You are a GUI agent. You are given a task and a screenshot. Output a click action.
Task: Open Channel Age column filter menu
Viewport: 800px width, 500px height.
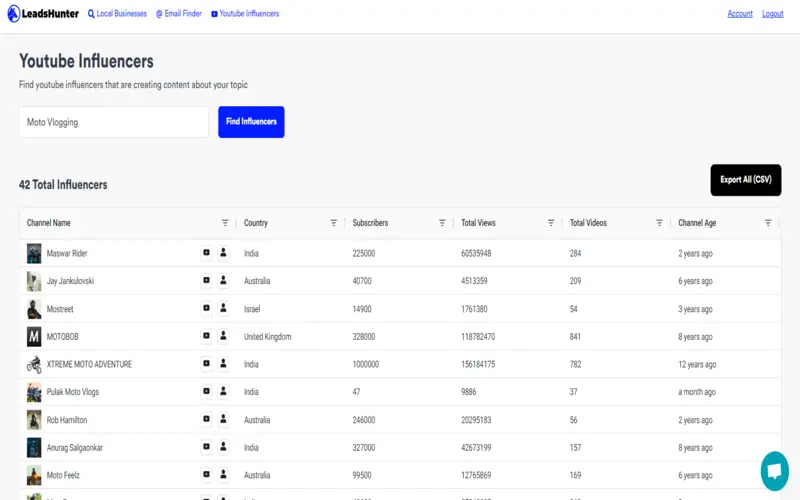tap(768, 223)
